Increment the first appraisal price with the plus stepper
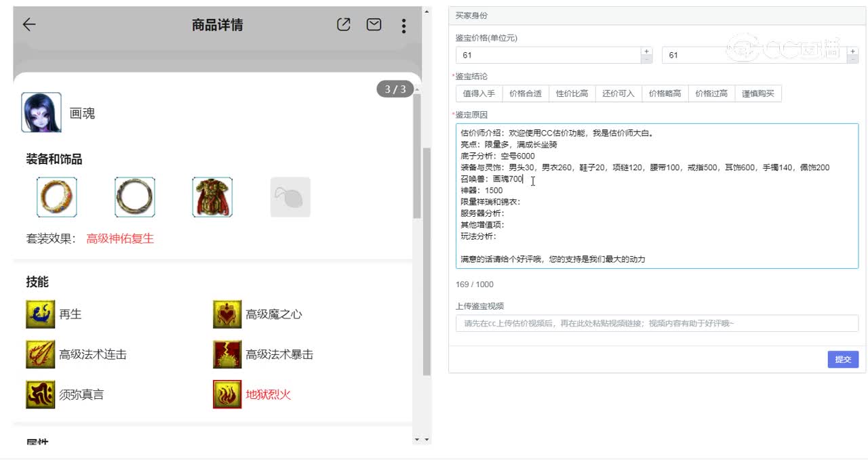The height and width of the screenshot is (462, 868). 646,50
